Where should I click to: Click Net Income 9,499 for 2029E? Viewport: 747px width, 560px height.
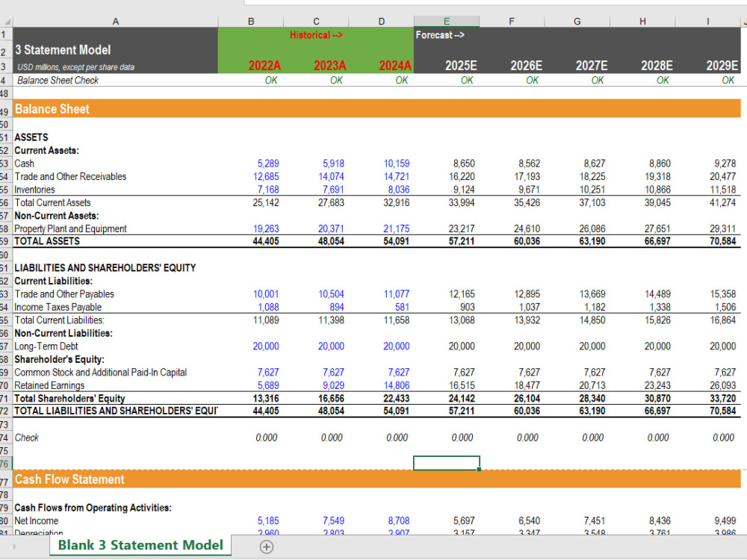725,521
